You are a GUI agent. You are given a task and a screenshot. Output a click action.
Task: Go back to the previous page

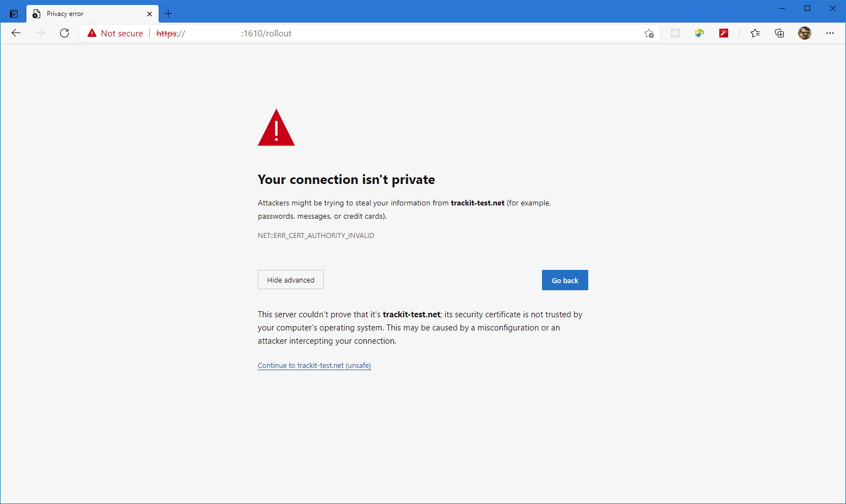[16, 33]
